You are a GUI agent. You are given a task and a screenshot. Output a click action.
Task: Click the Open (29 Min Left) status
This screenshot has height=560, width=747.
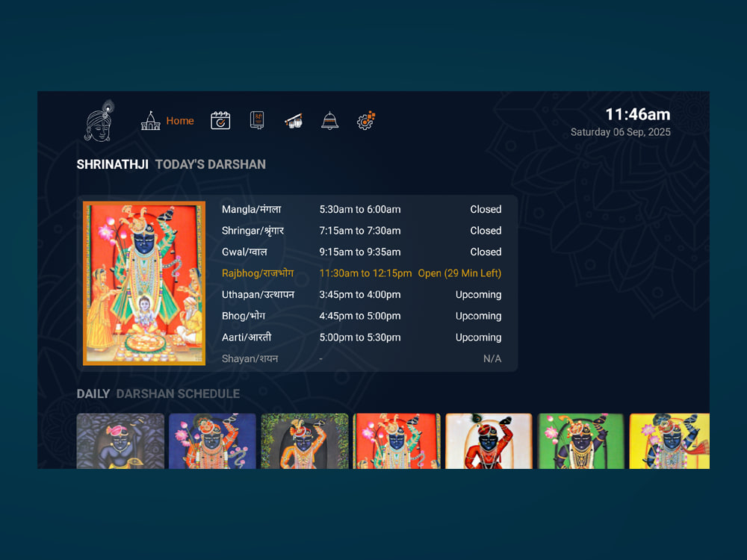[x=459, y=273]
